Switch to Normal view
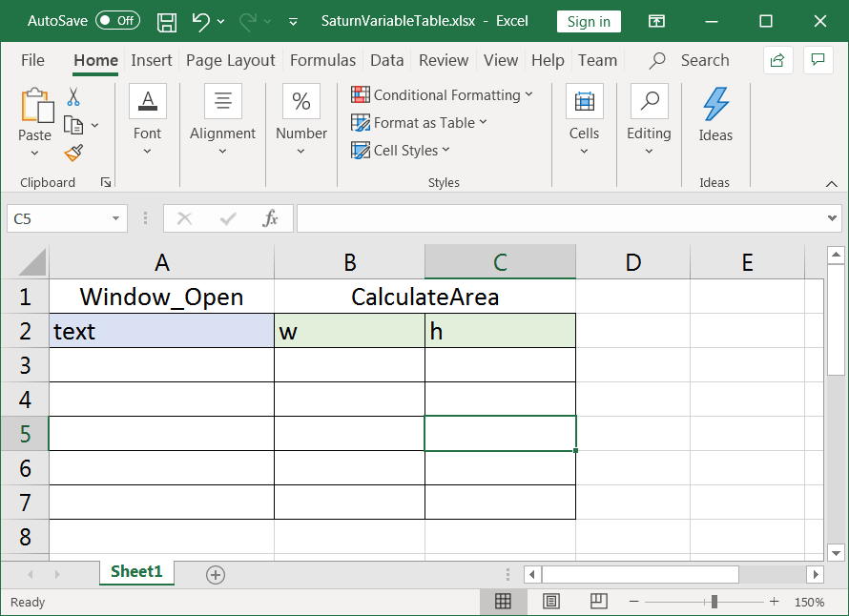849x616 pixels. coord(503,602)
